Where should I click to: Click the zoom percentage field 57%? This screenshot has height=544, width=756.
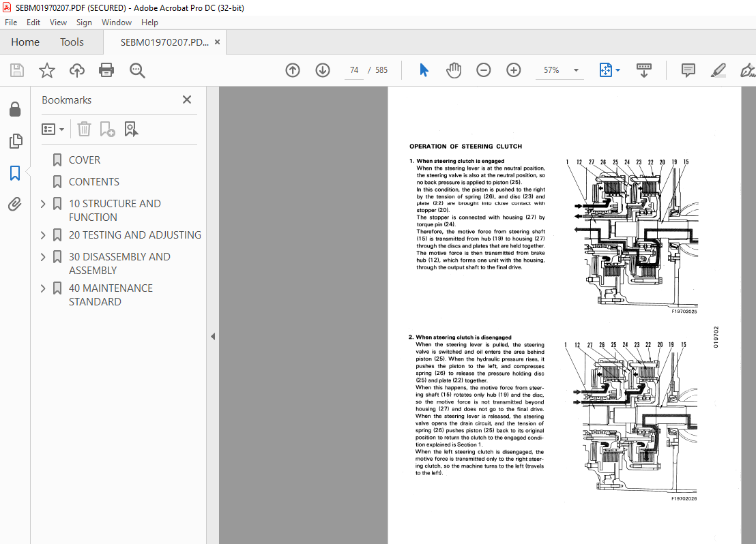551,70
